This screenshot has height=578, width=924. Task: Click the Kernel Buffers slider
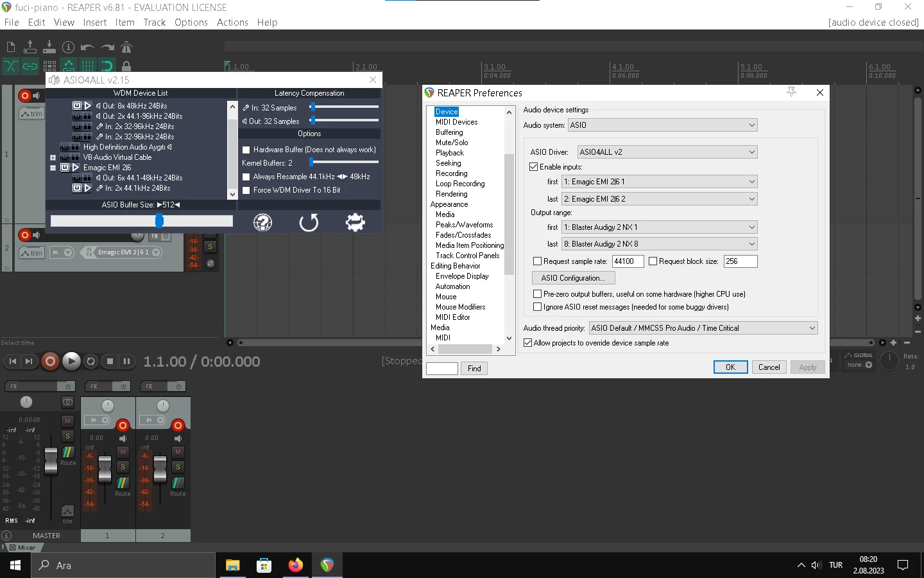tap(343, 162)
